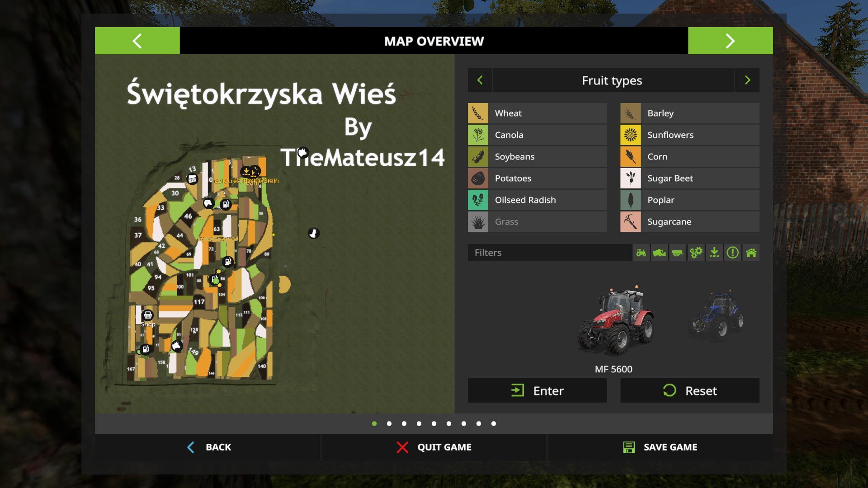Toggle the trailer map filter
Viewport: 868px width, 488px height.
pos(678,253)
